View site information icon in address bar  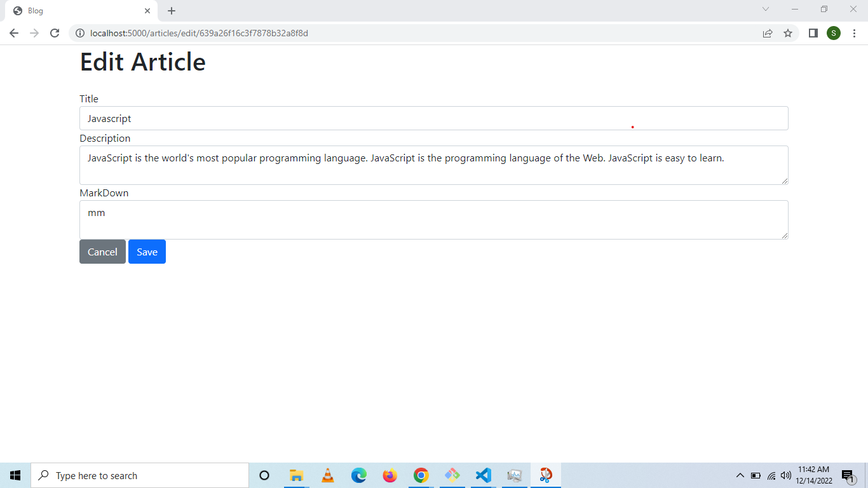click(x=80, y=33)
